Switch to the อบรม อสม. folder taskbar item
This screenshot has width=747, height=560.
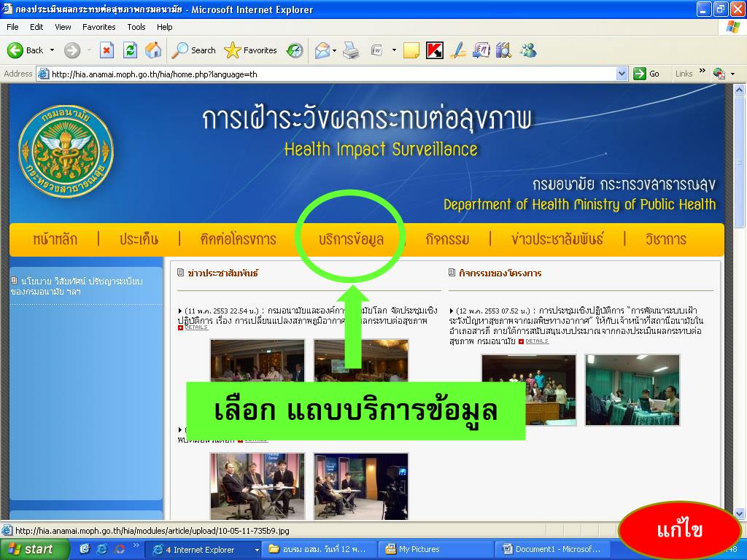(x=320, y=550)
